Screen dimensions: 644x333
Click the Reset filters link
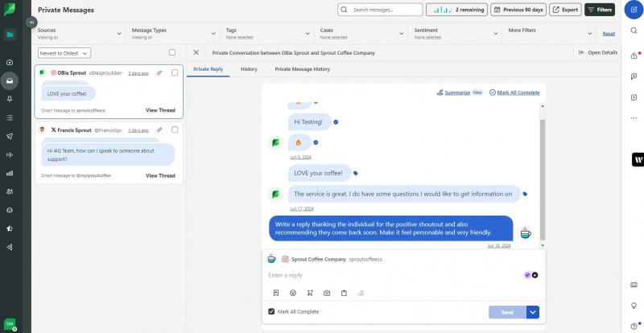coord(609,34)
